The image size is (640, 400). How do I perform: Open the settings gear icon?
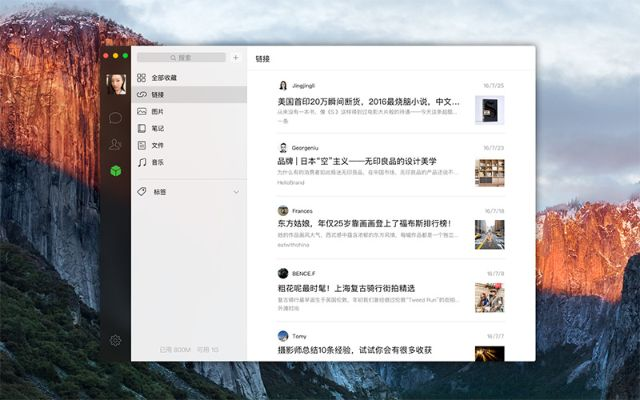(115, 340)
